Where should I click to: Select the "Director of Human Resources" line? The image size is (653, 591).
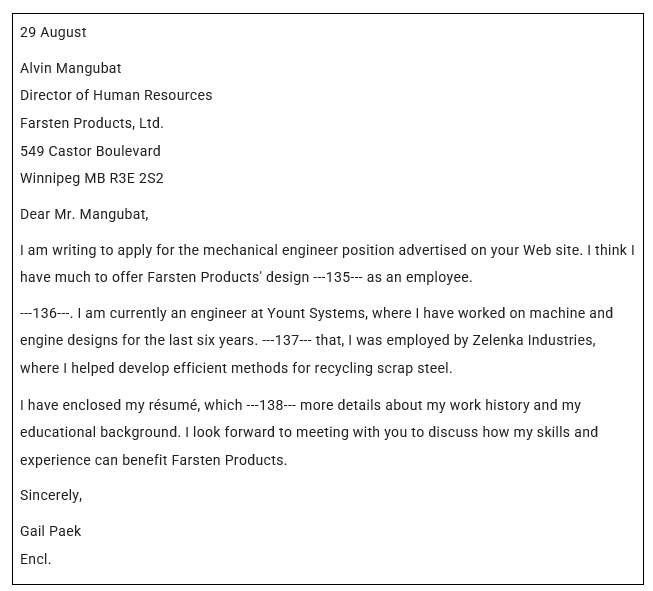point(116,95)
